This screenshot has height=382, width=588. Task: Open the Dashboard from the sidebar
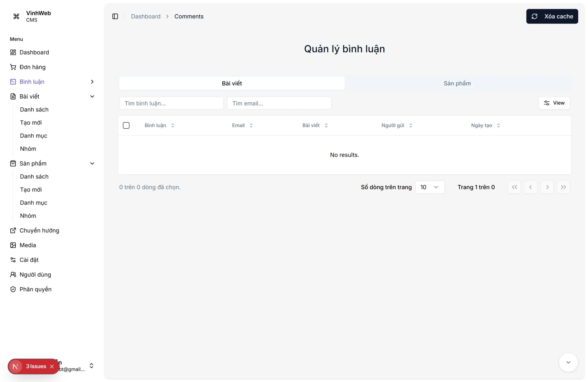34,52
